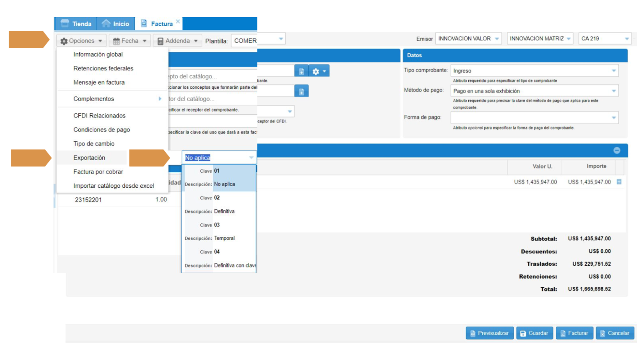Image resolution: width=644 pixels, height=350 pixels.
Task: Open the Método de pago dropdown
Action: (x=534, y=91)
